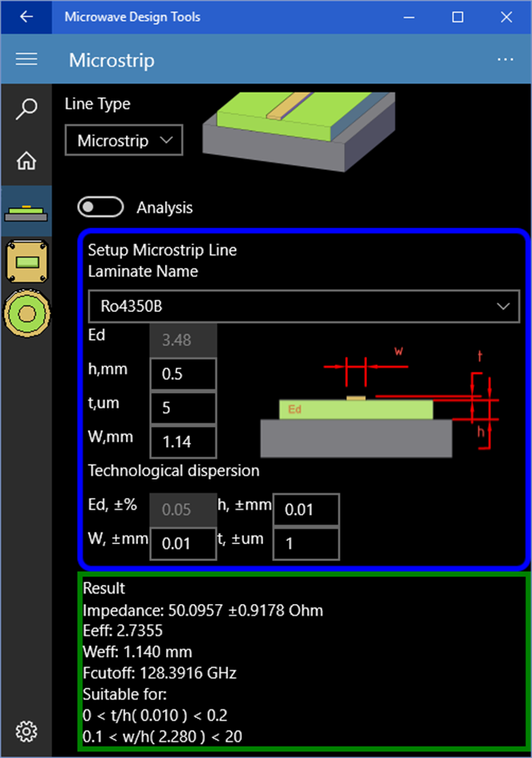The width and height of the screenshot is (532, 758).
Task: Click the h,mm field showing 0.5
Action: tap(183, 373)
